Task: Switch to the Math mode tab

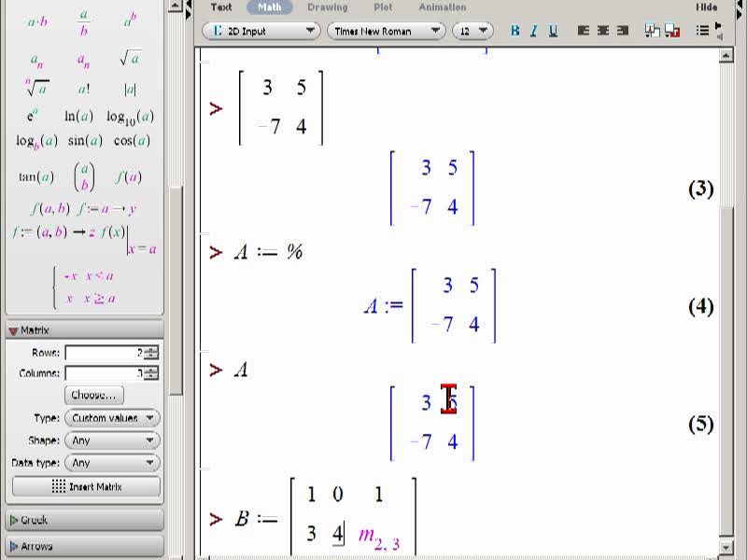Action: tap(269, 7)
